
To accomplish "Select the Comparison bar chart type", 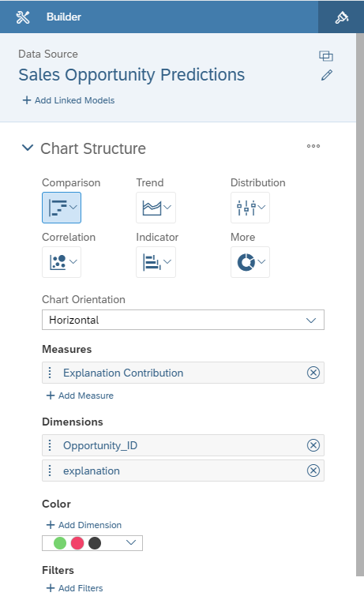I will coord(62,208).
